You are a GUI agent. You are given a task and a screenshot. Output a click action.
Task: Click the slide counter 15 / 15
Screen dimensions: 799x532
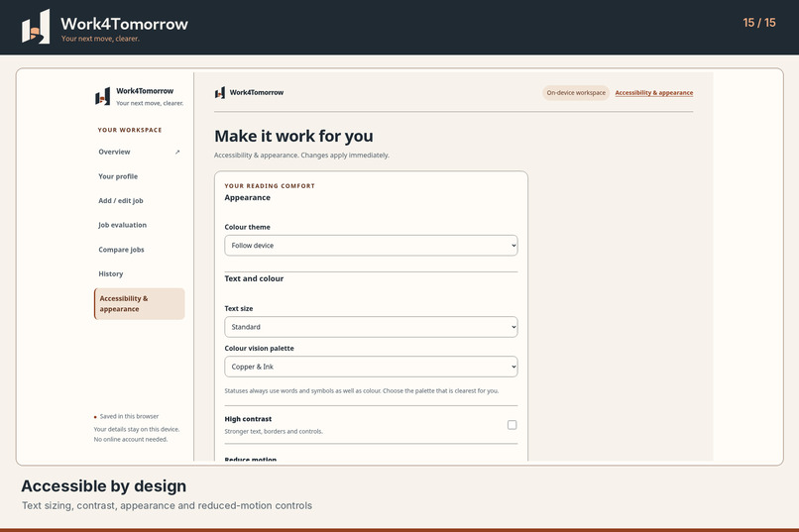coord(759,23)
